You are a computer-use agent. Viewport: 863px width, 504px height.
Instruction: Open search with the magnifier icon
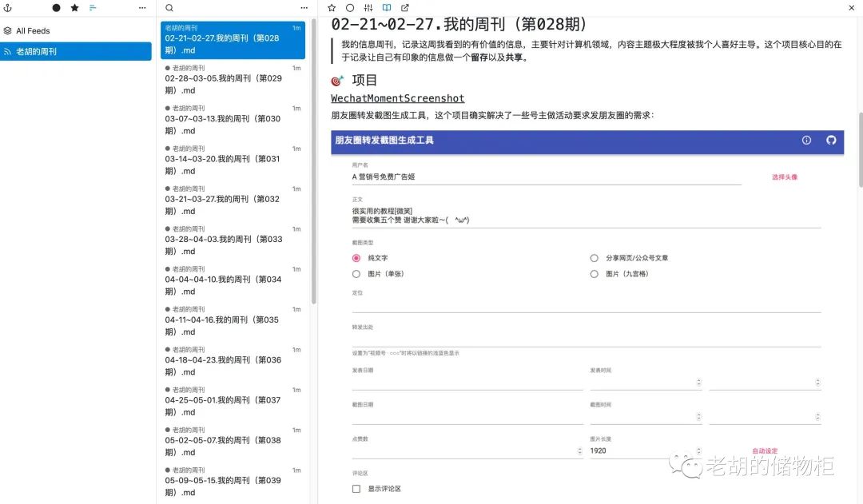[x=169, y=8]
